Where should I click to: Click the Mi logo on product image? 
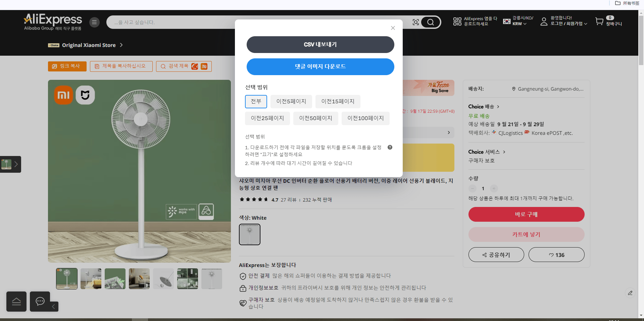click(x=63, y=95)
